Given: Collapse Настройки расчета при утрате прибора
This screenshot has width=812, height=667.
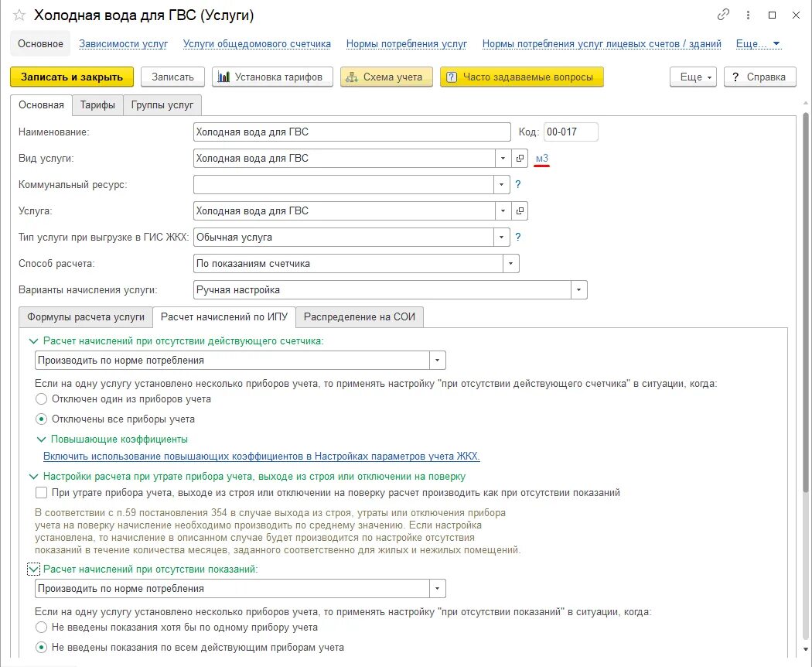Looking at the screenshot, I should coord(34,477).
